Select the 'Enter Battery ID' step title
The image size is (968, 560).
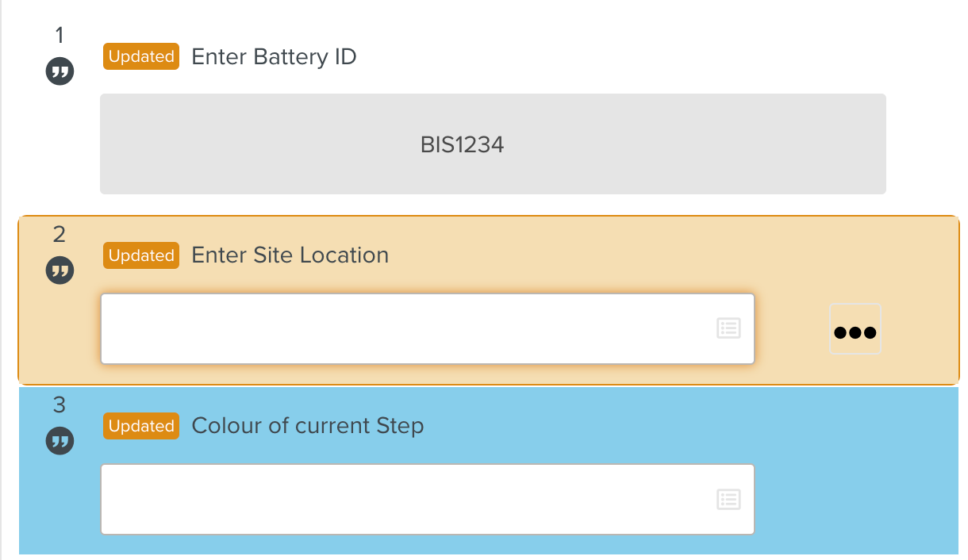click(x=274, y=57)
